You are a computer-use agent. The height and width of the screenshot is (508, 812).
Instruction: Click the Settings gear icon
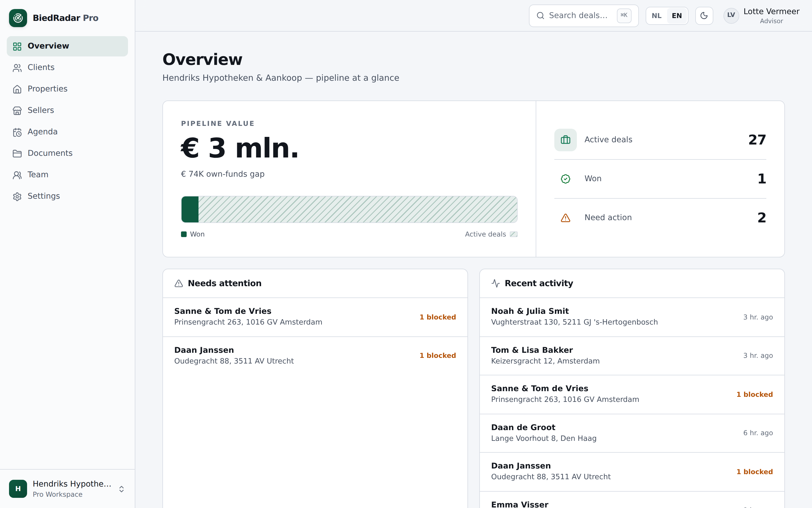tap(17, 196)
